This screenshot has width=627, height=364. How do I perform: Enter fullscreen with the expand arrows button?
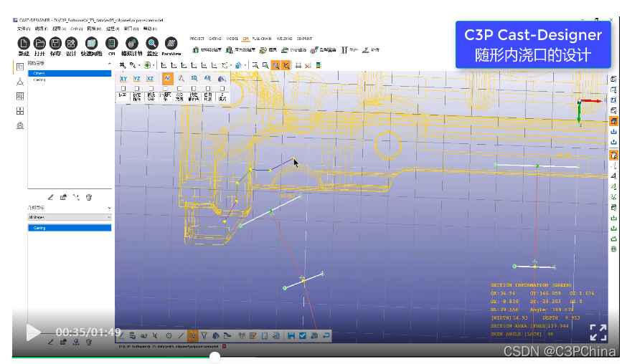point(598,332)
